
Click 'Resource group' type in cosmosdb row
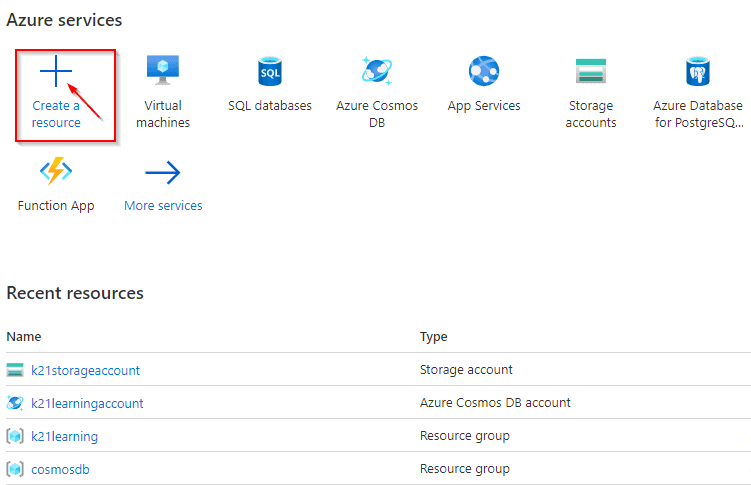pos(465,469)
